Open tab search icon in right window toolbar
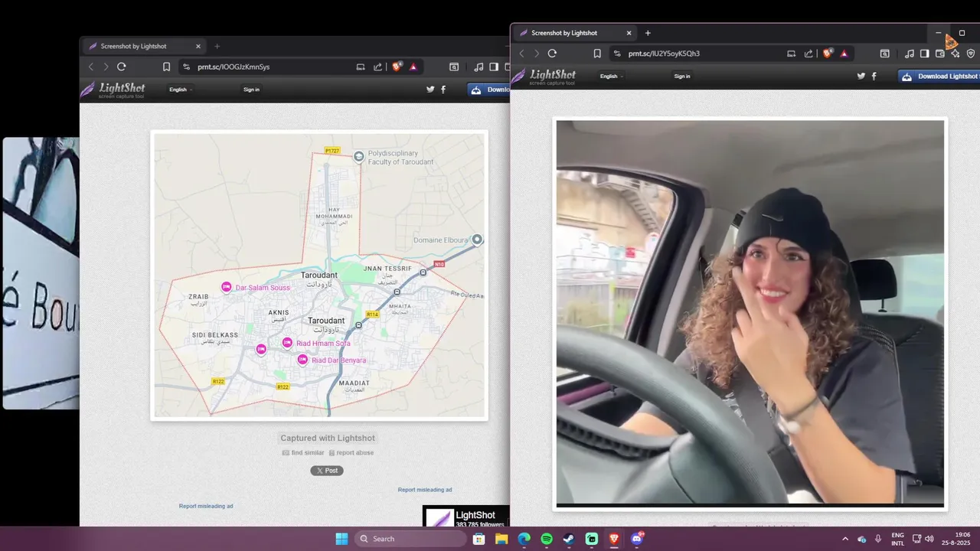The image size is (980, 551). (885, 54)
